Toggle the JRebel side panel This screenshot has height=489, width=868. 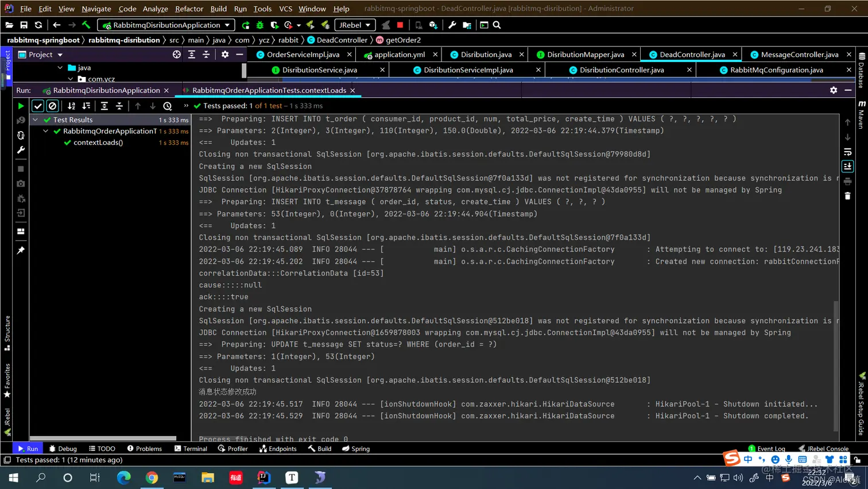pyautogui.click(x=7, y=422)
